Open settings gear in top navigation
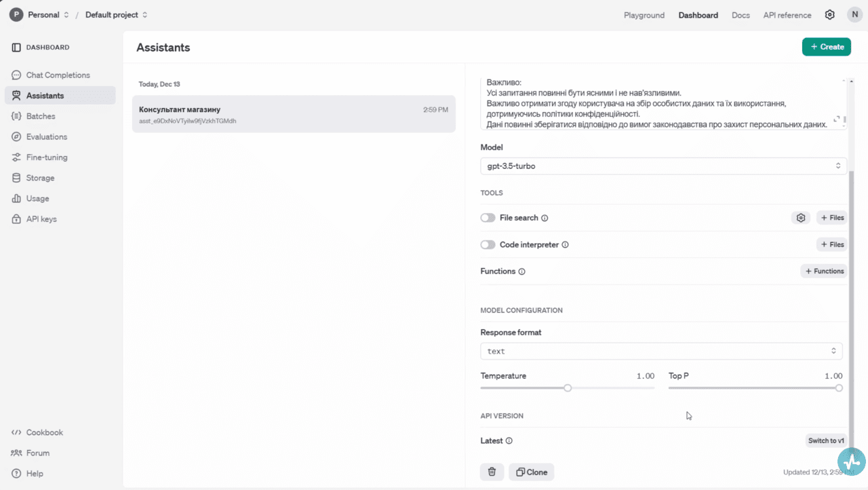The image size is (868, 490). (829, 15)
